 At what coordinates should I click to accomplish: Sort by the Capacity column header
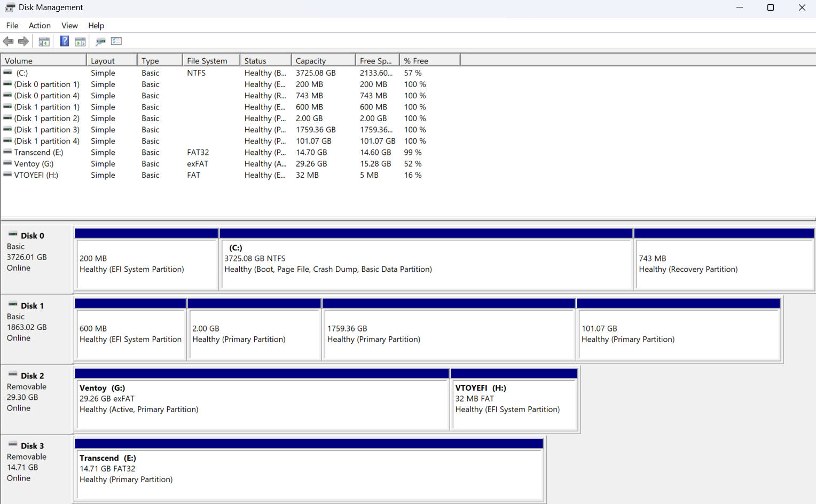point(323,60)
